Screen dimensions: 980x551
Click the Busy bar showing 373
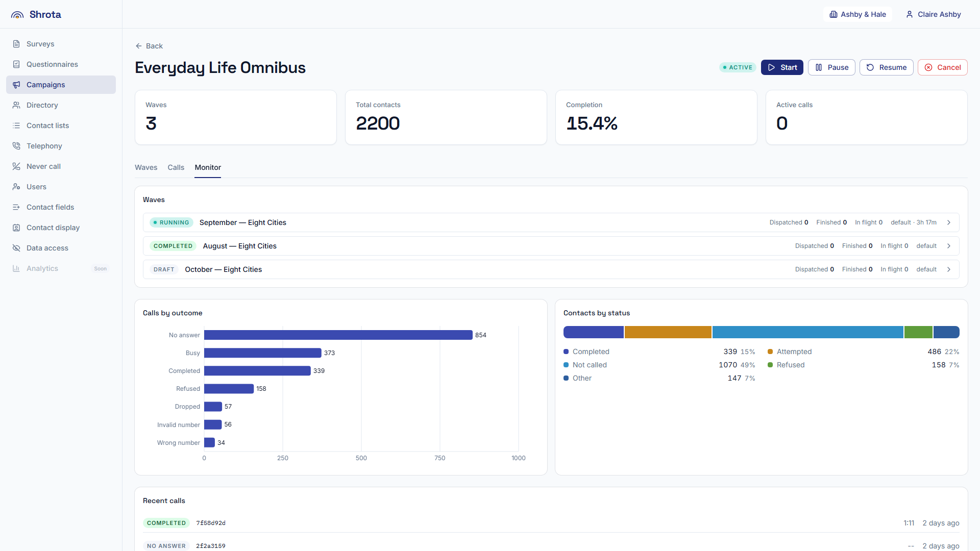click(262, 353)
